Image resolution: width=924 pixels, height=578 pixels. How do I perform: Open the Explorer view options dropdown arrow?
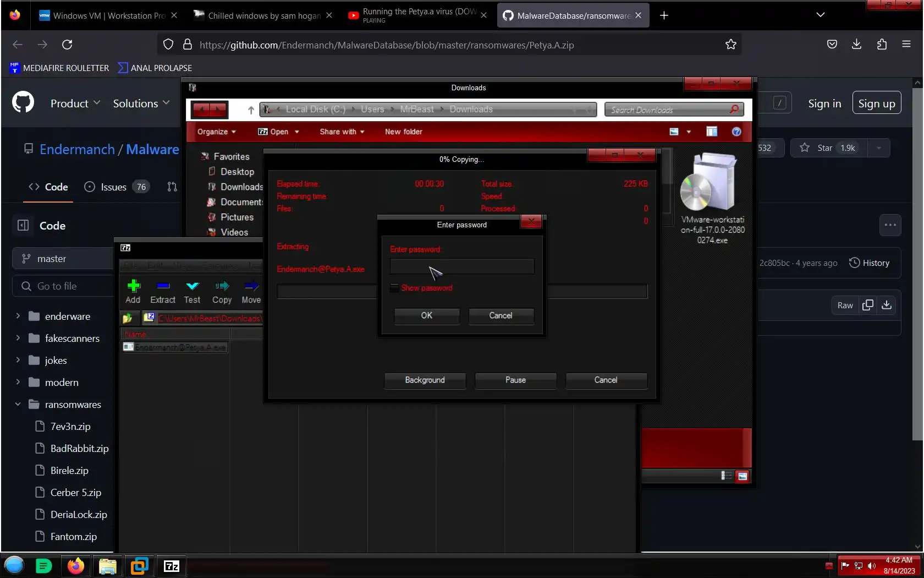pos(688,132)
